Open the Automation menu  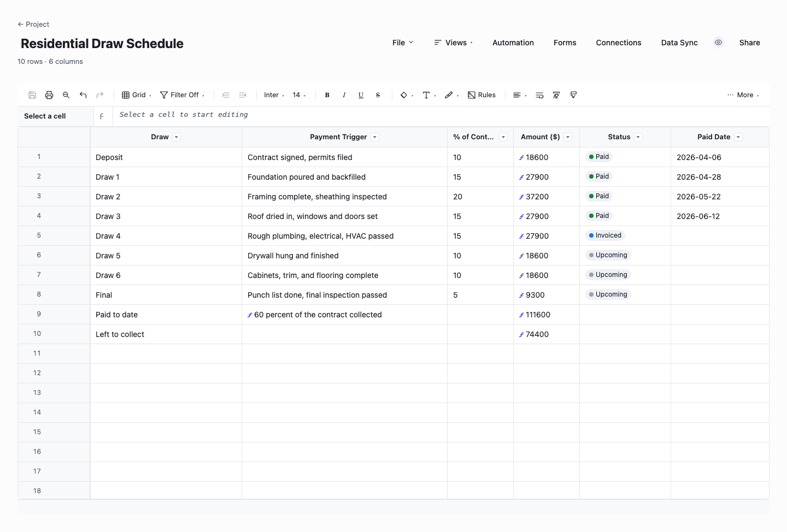tap(513, 43)
